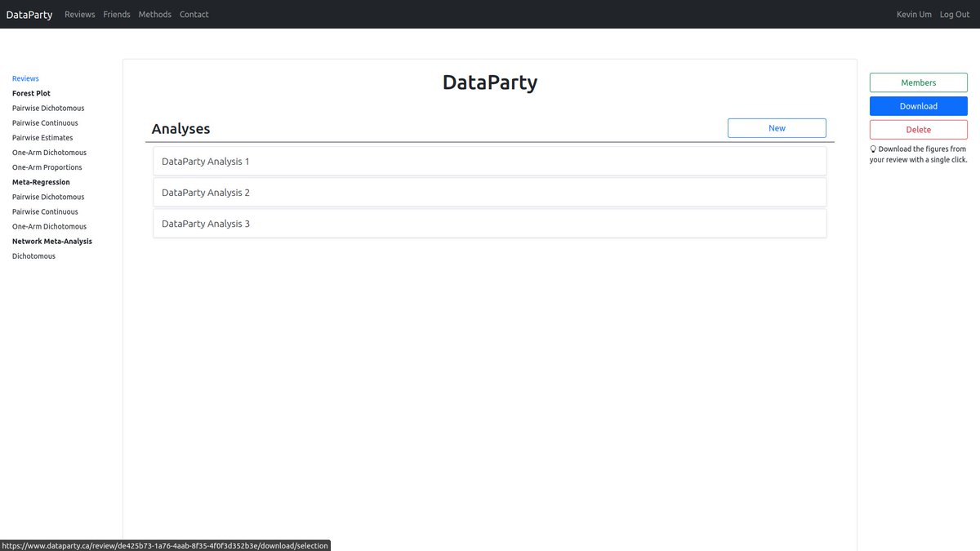Open DataParty Analysis 2
This screenshot has height=551, width=980.
[490, 193]
